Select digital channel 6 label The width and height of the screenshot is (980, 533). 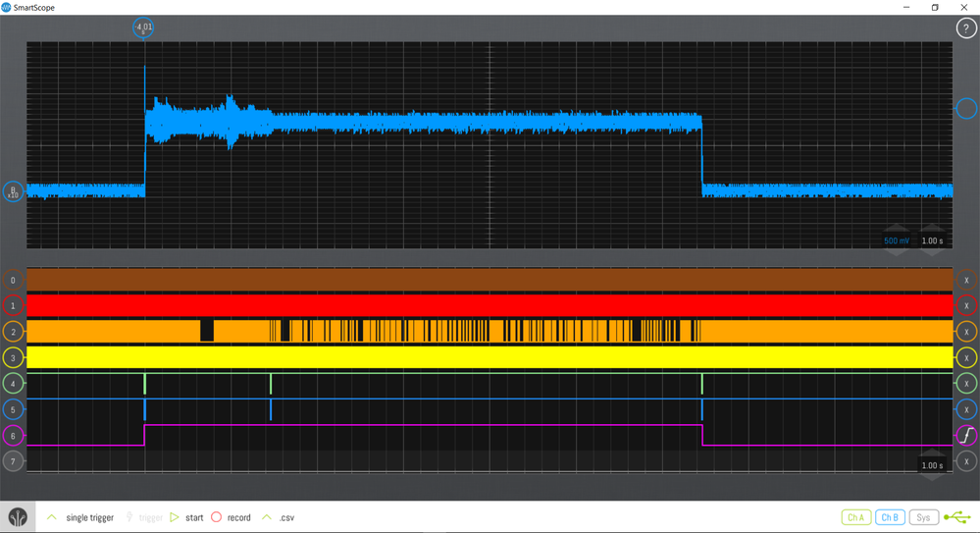pyautogui.click(x=13, y=436)
